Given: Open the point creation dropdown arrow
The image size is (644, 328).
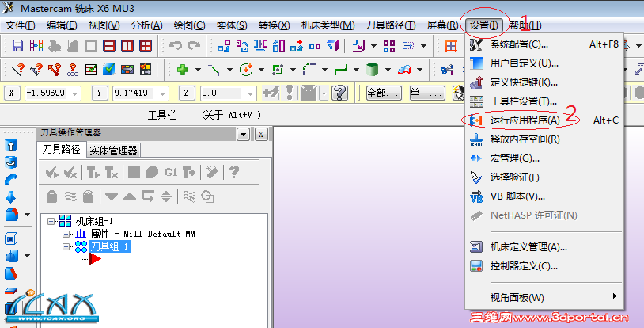Looking at the screenshot, I should (198, 70).
